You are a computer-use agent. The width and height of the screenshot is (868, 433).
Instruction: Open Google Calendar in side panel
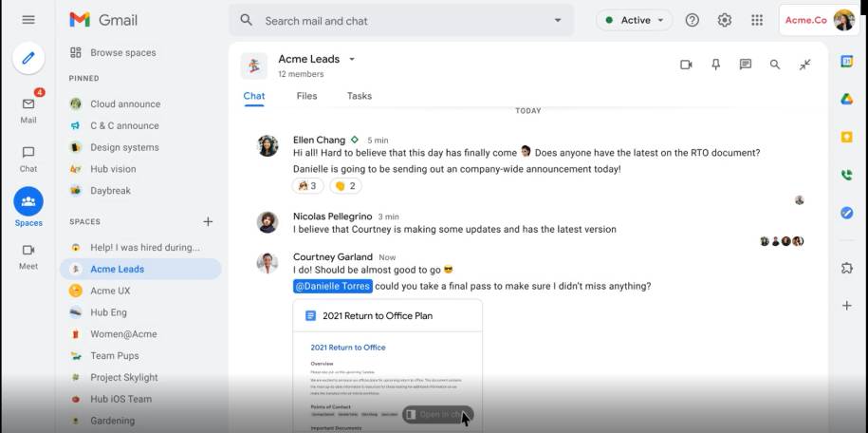click(x=847, y=62)
